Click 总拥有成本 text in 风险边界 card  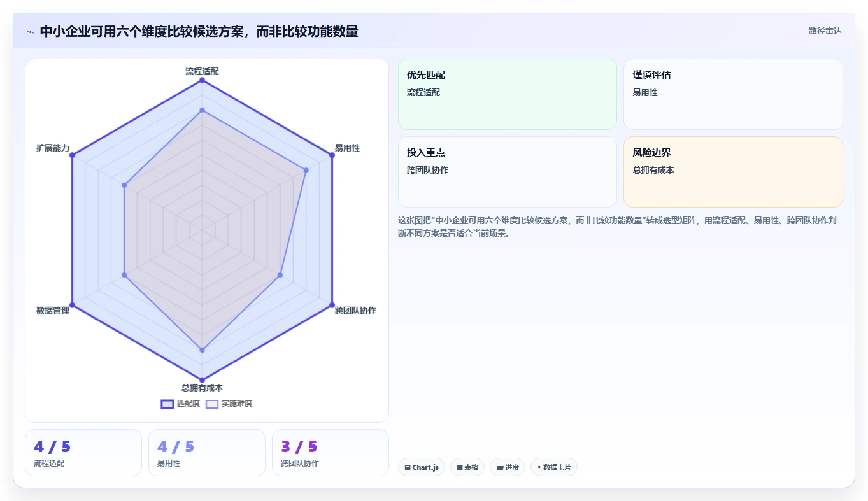[653, 170]
